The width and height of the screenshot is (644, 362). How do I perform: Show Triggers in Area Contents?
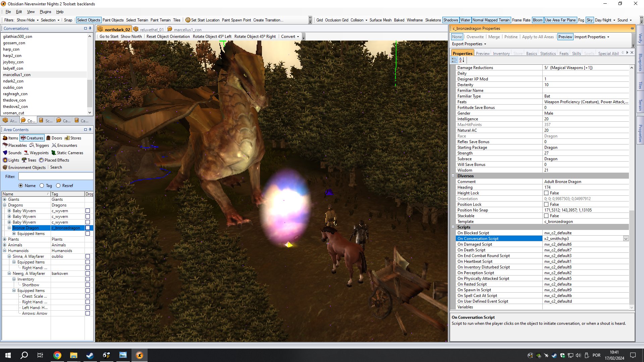pyautogui.click(x=39, y=145)
